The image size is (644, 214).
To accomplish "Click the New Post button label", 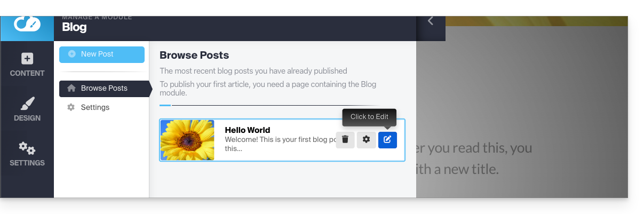I will 97,54.
